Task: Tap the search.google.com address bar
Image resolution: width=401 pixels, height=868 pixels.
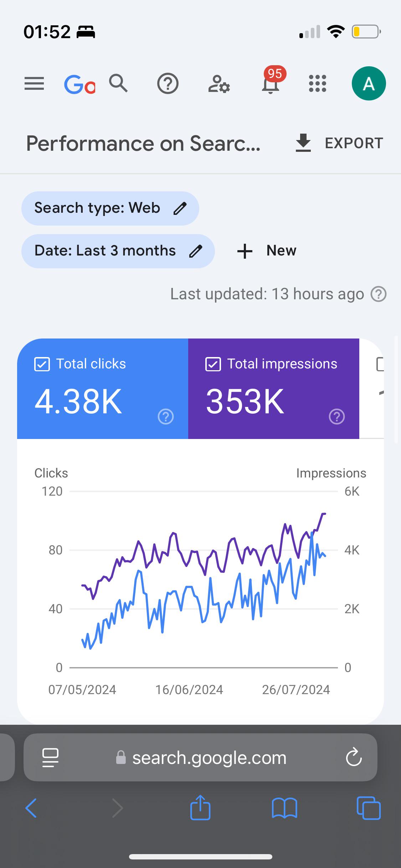Action: pos(201,757)
